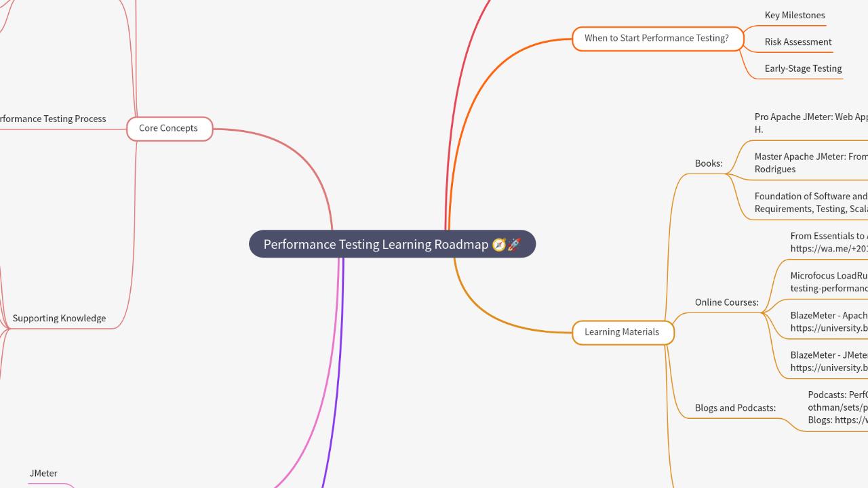Select the Blogs and Podcasts: branch

click(x=735, y=408)
